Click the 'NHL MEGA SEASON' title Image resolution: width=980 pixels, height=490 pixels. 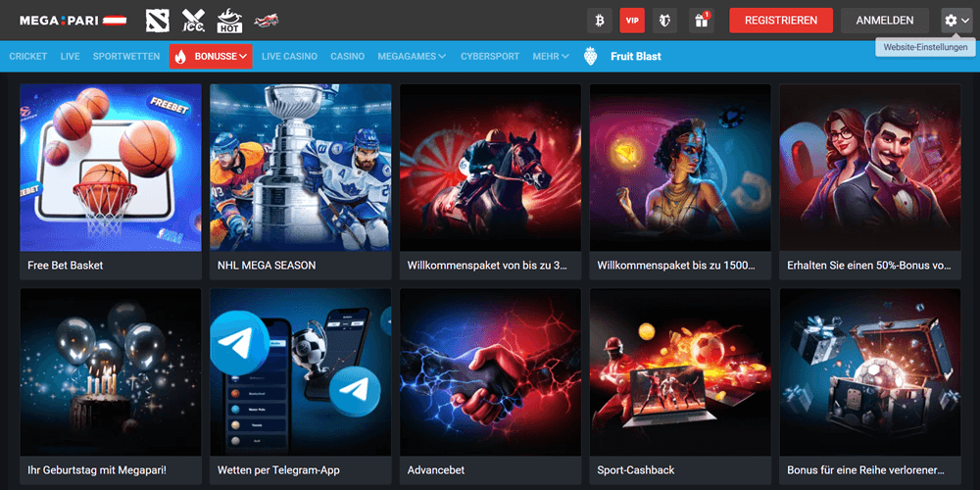tap(267, 266)
